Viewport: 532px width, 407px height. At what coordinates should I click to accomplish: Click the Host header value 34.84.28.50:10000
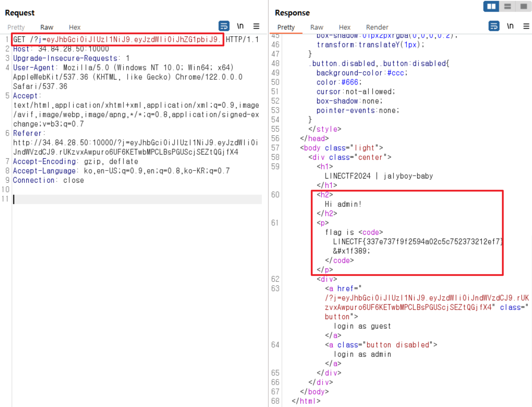(73, 49)
